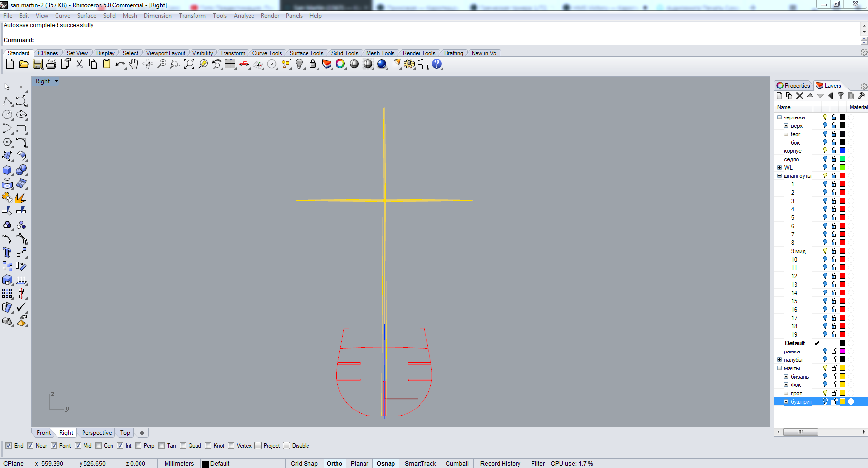Screen dimensions: 868x468
Task: Select the Pan view hand tool
Action: [x=134, y=64]
